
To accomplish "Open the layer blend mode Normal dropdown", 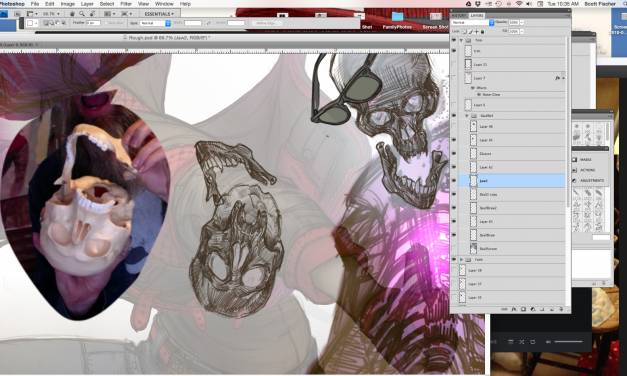I will tap(472, 22).
